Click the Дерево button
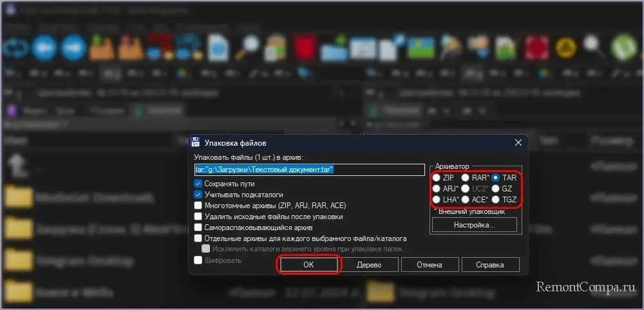This screenshot has width=644, height=310. point(369,265)
